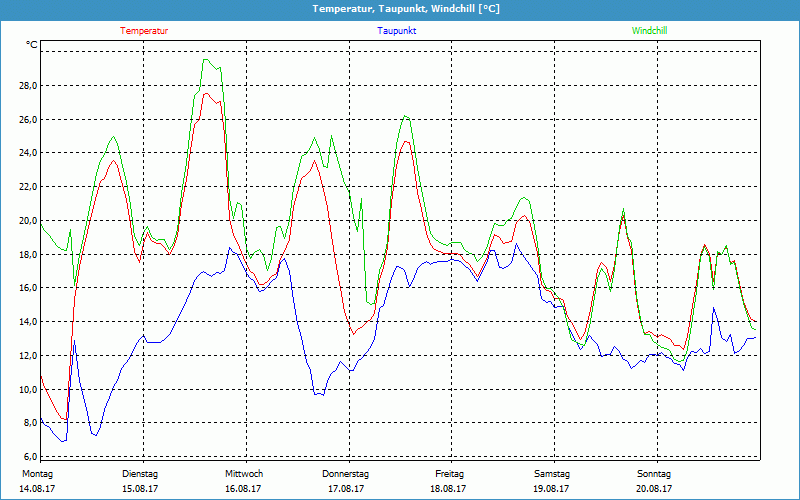Click the 14.08.17 date label

[38, 489]
